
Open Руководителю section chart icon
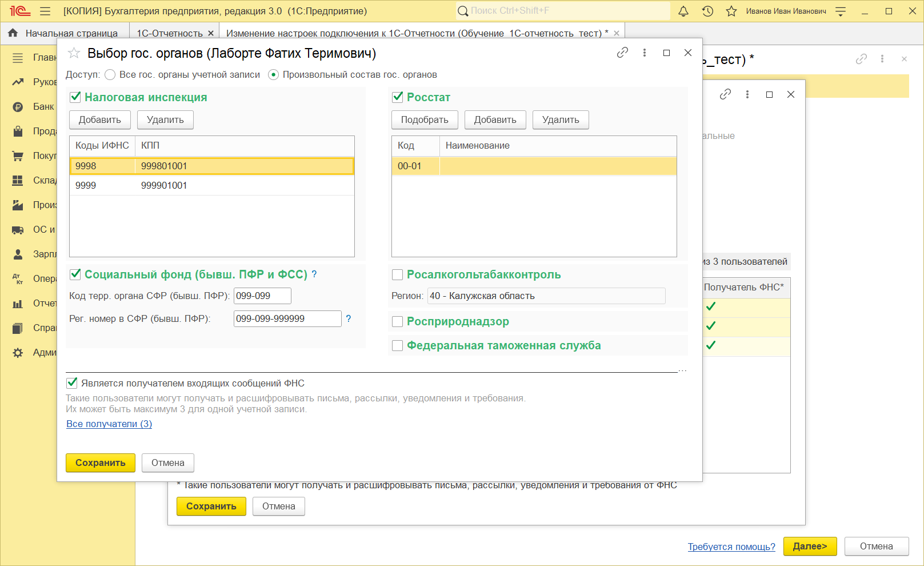18,82
